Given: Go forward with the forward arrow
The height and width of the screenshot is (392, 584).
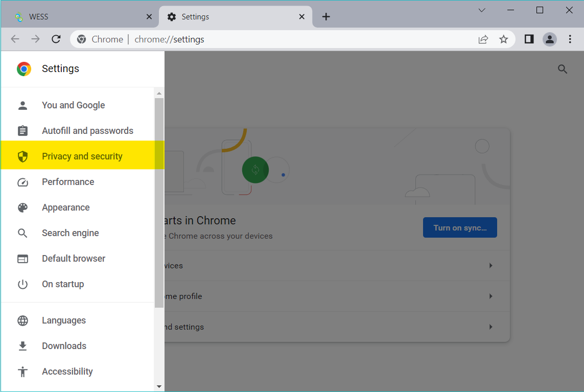Looking at the screenshot, I should pos(35,39).
